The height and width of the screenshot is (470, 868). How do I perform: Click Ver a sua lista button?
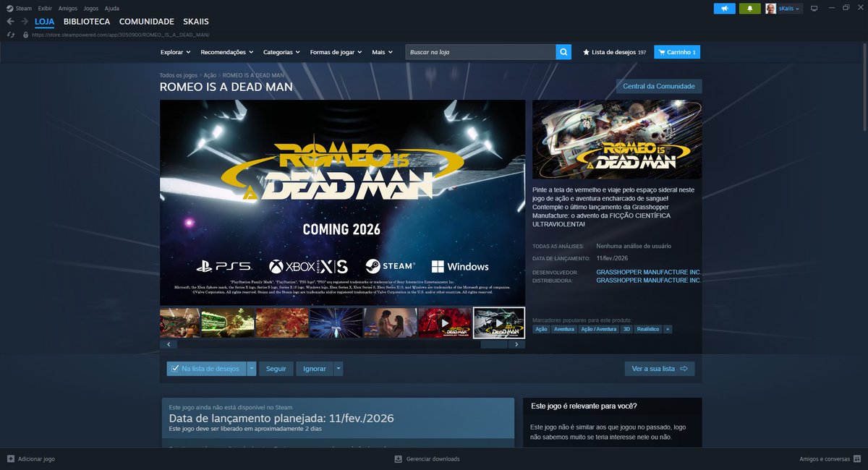pos(660,369)
